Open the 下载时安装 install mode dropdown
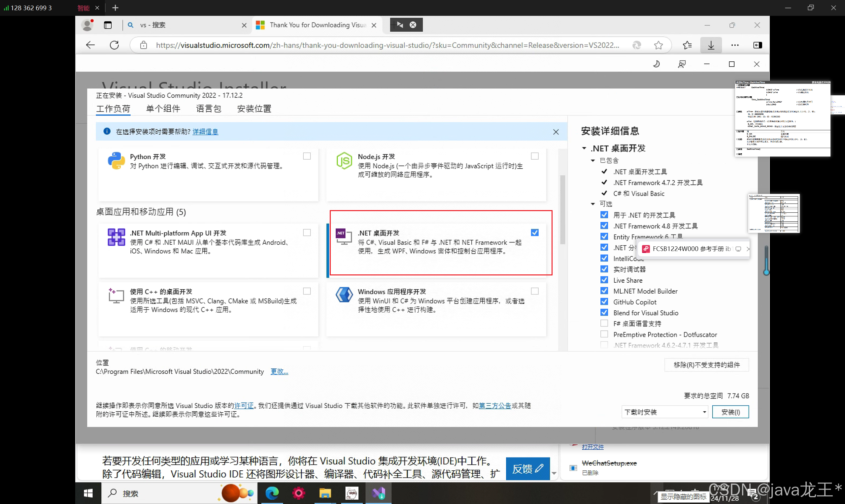845x504 pixels. pyautogui.click(x=664, y=412)
